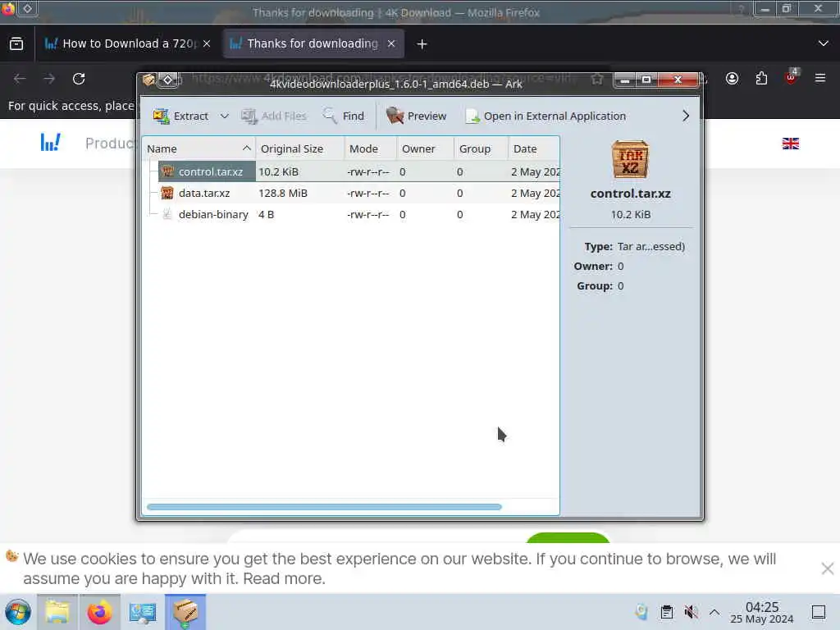
Task: Bookmark this page with the star icon
Action: [x=597, y=80]
